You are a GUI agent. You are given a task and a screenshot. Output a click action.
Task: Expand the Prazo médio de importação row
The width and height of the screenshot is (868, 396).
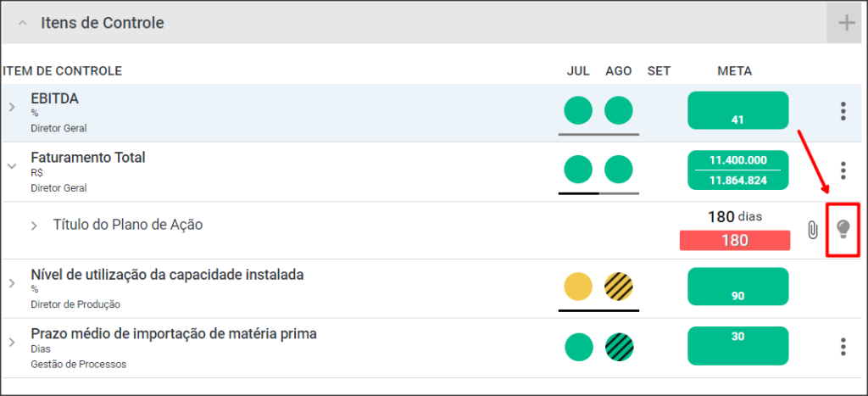point(12,343)
